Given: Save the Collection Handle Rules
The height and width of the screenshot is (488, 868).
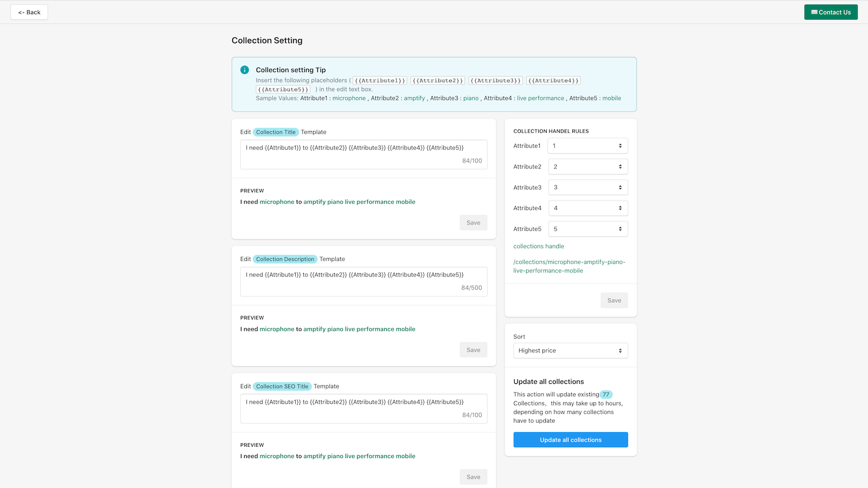Looking at the screenshot, I should [614, 300].
